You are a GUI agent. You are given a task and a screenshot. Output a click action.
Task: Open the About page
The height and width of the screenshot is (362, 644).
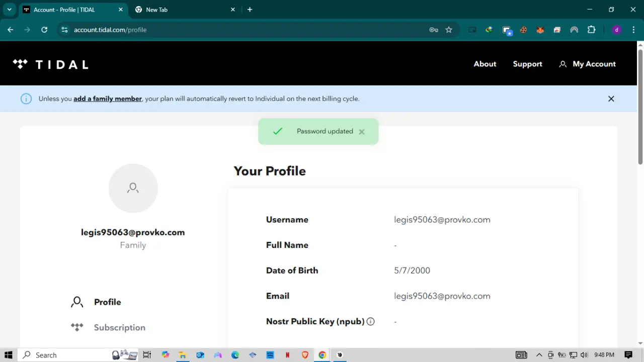pos(485,64)
